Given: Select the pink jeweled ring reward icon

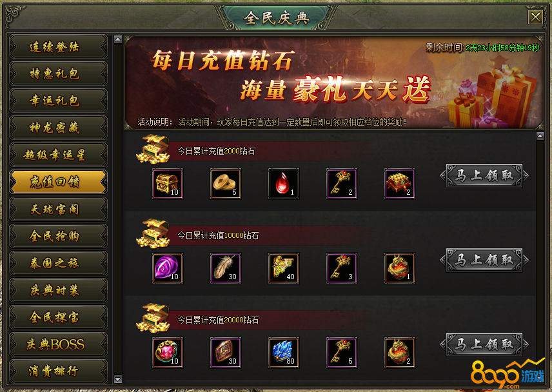Looking at the screenshot, I should (168, 353).
